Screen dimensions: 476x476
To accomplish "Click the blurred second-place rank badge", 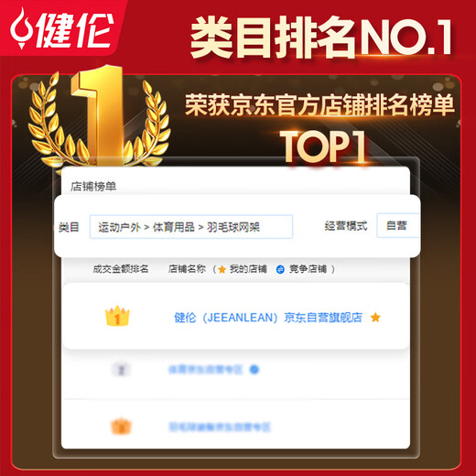I will (x=121, y=370).
